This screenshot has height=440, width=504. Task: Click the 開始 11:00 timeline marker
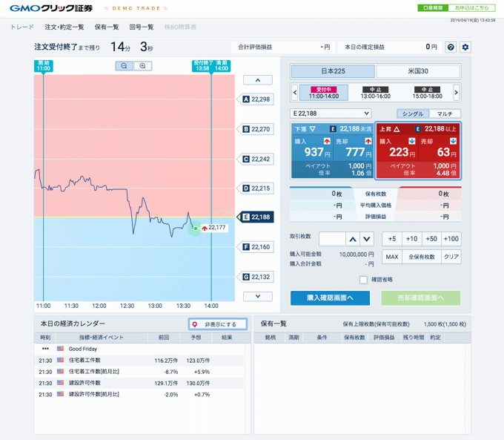coord(44,65)
